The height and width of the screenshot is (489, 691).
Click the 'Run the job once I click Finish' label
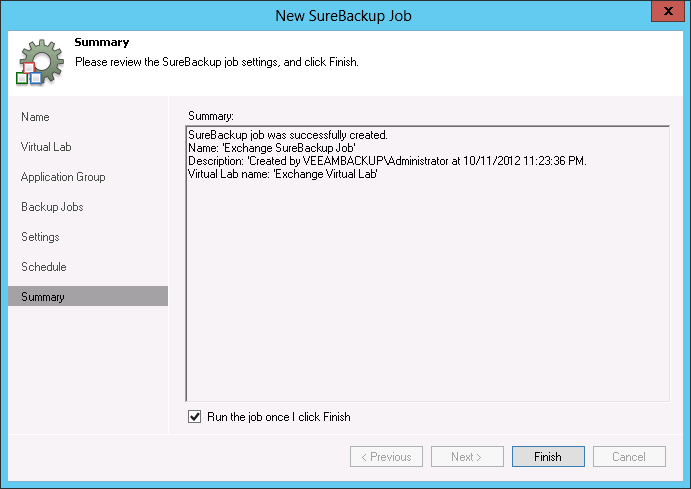point(279,417)
